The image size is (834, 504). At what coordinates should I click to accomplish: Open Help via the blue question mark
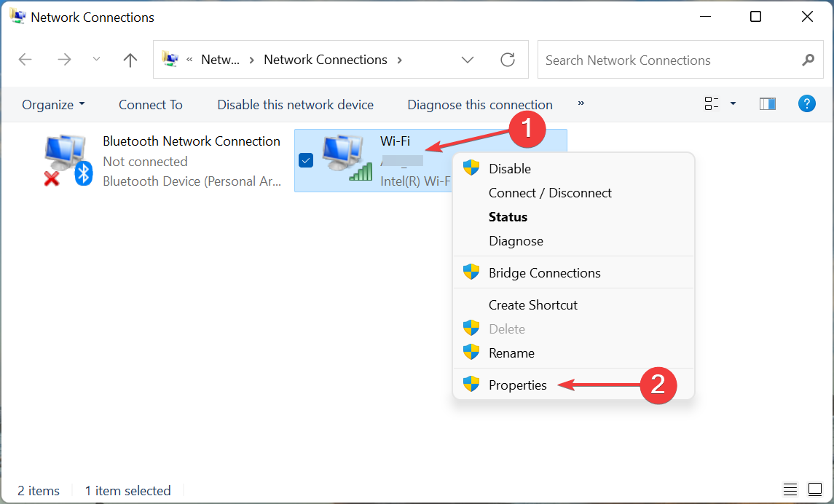pyautogui.click(x=806, y=103)
